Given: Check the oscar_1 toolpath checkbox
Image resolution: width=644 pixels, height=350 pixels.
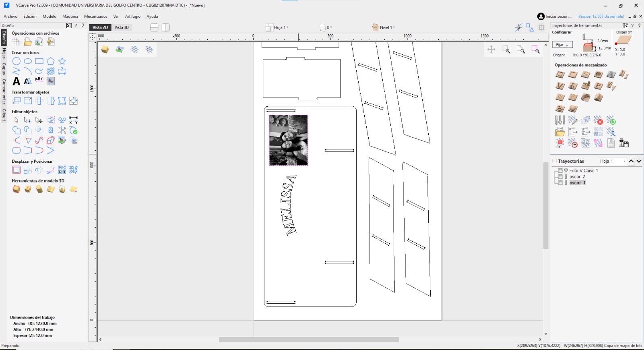Looking at the screenshot, I should click(560, 183).
